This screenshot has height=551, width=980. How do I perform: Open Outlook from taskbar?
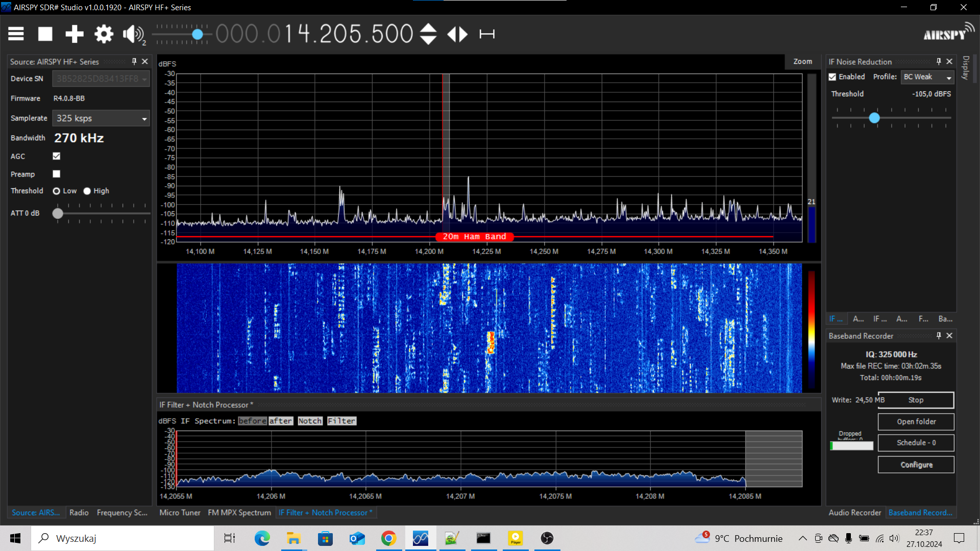(x=357, y=538)
